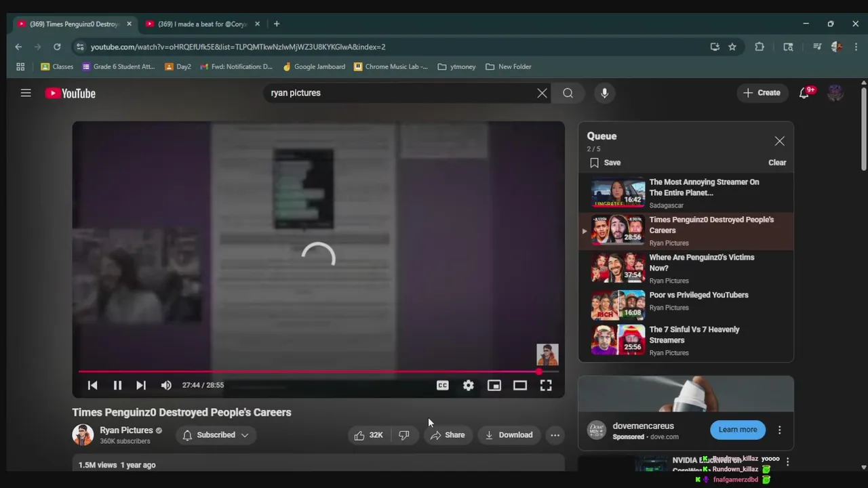The image size is (868, 488).
Task: Open the Ryan Pictures channel name link
Action: click(x=126, y=430)
